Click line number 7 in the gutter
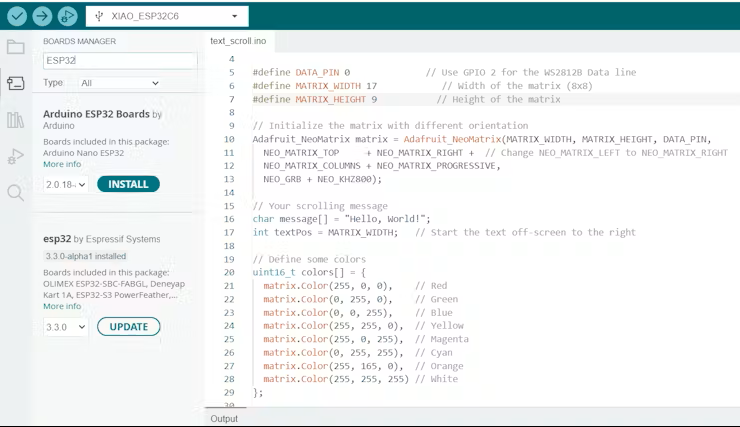This screenshot has height=427, width=740. pyautogui.click(x=231, y=99)
